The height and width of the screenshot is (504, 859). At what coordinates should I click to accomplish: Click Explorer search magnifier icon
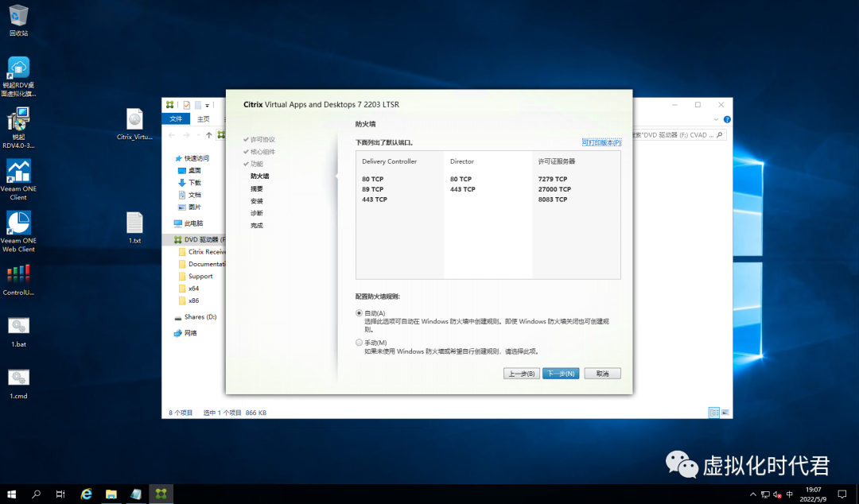point(719,135)
